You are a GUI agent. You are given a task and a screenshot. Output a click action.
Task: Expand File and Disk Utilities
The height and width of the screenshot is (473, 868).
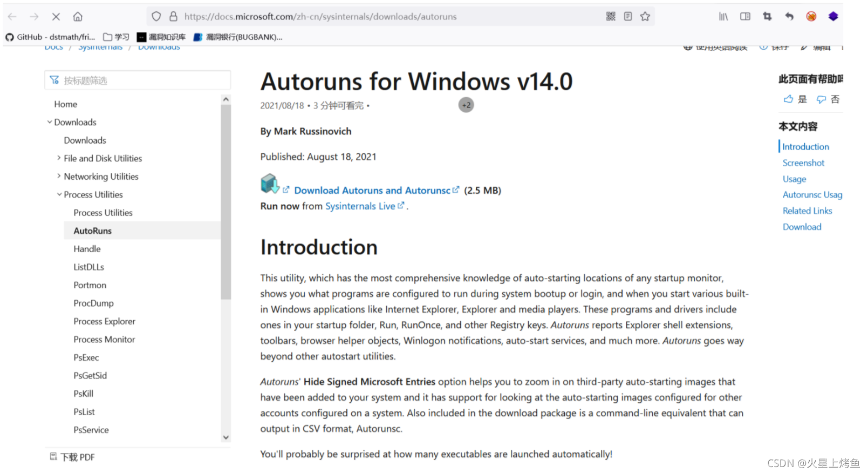(59, 159)
